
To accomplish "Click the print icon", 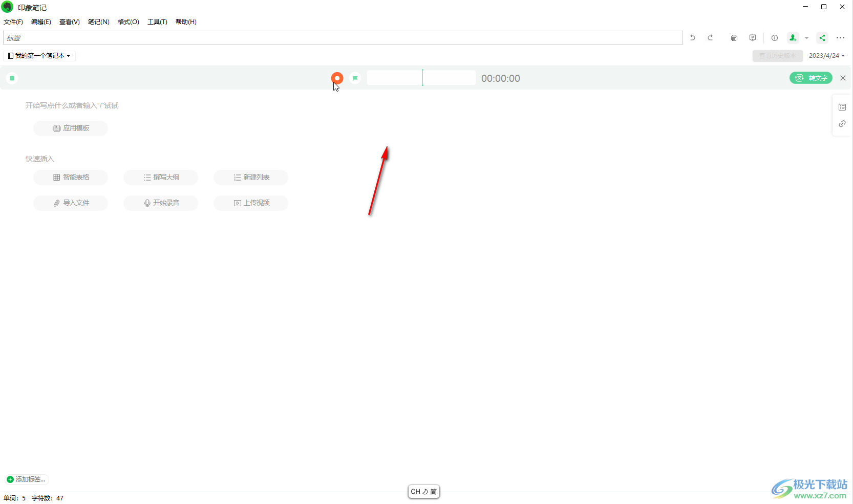I will (734, 38).
